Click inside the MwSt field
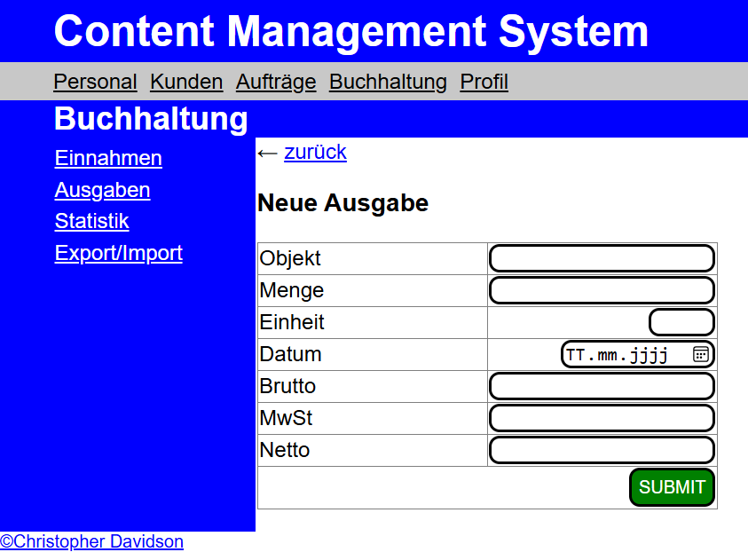 pos(602,418)
